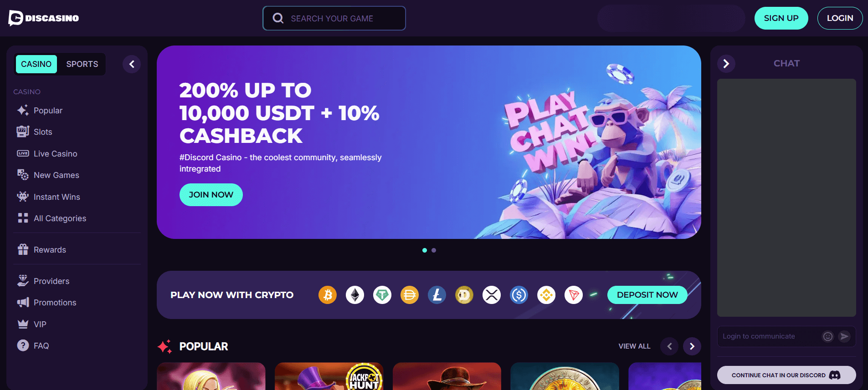Viewport: 868px width, 390px height.
Task: Focus the Search Your Game field
Action: [x=334, y=18]
